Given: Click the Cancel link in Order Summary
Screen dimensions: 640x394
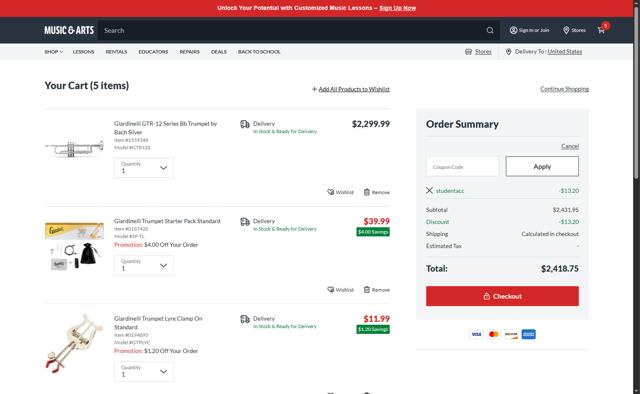Looking at the screenshot, I should [x=570, y=146].
